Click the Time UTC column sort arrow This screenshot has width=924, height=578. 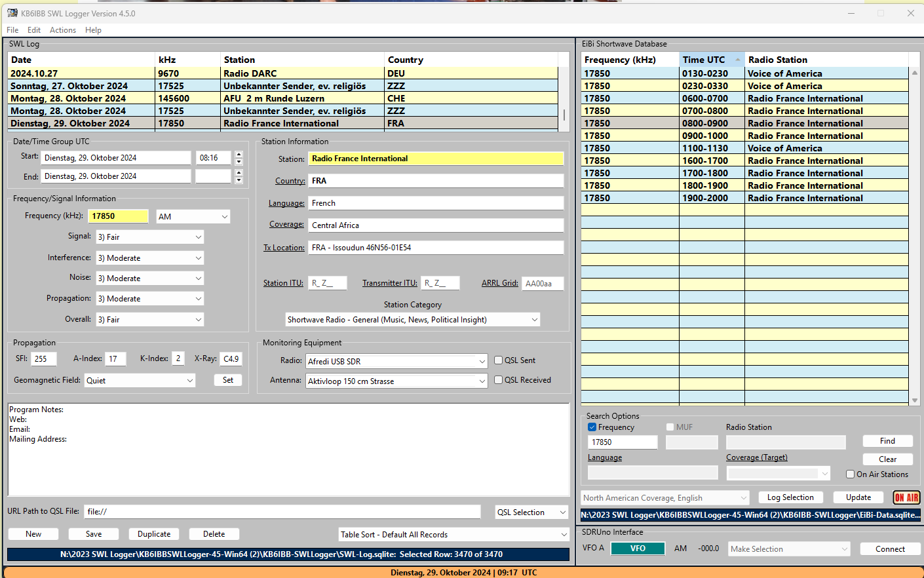click(738, 60)
